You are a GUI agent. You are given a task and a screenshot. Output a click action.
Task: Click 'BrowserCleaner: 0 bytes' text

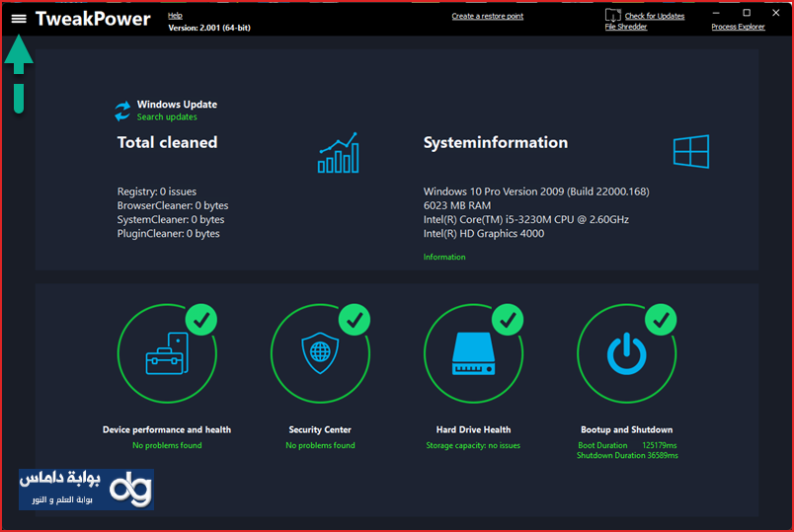(x=173, y=205)
